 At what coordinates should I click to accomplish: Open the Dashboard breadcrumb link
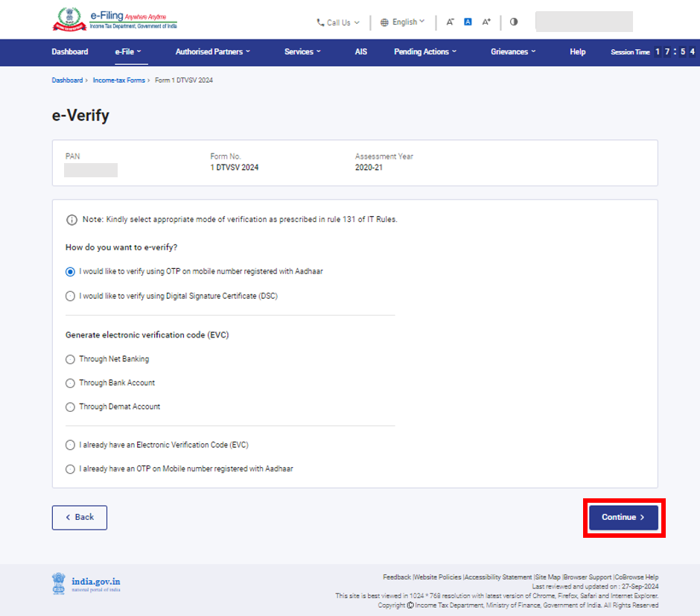point(66,80)
